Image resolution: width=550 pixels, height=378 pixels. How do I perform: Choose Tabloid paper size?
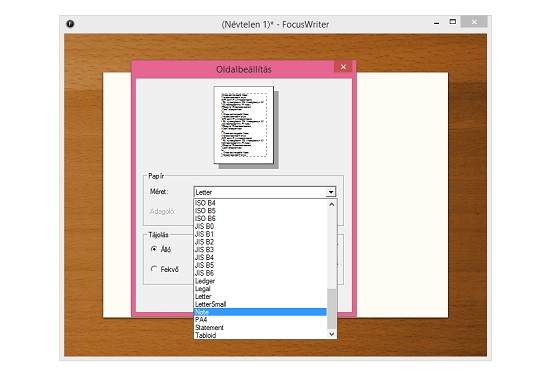260,335
